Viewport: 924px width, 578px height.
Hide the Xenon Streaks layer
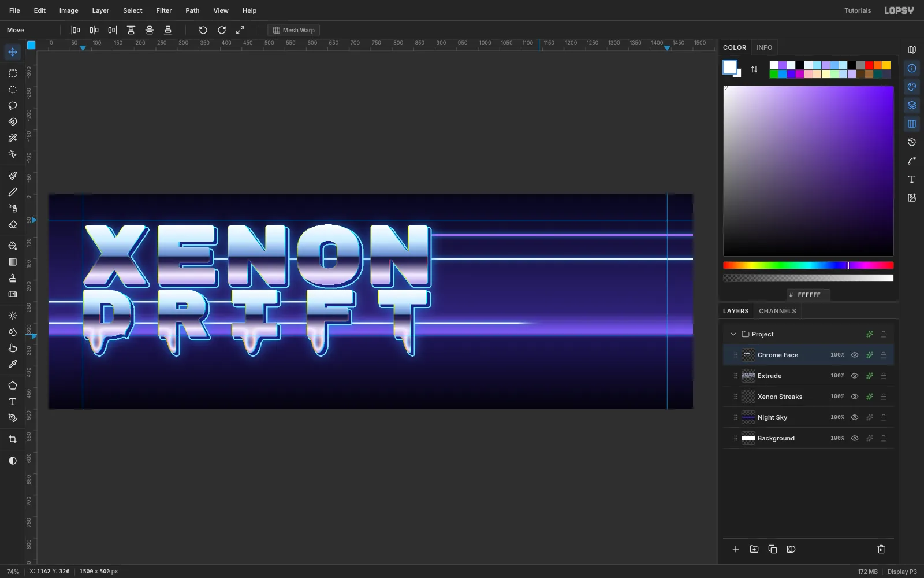855,397
